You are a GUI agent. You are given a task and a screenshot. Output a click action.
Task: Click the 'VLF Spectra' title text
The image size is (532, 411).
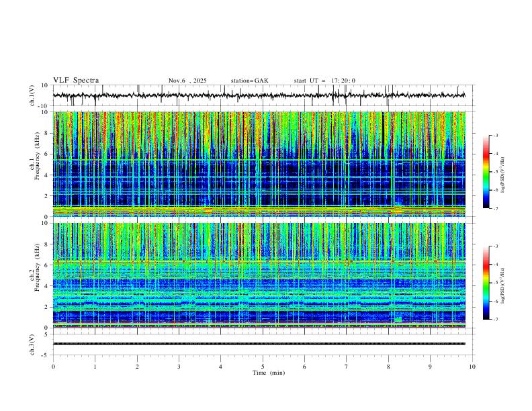pos(76,81)
